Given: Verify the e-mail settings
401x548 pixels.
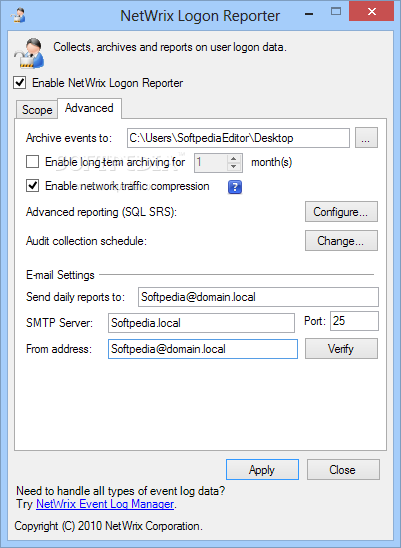Looking at the screenshot, I should 341,348.
